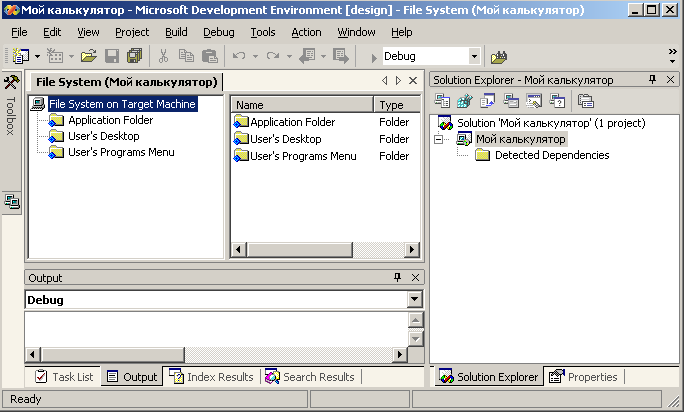The width and height of the screenshot is (684, 412).
Task: Toggle auto-hide pin on Output panel
Action: 397,277
